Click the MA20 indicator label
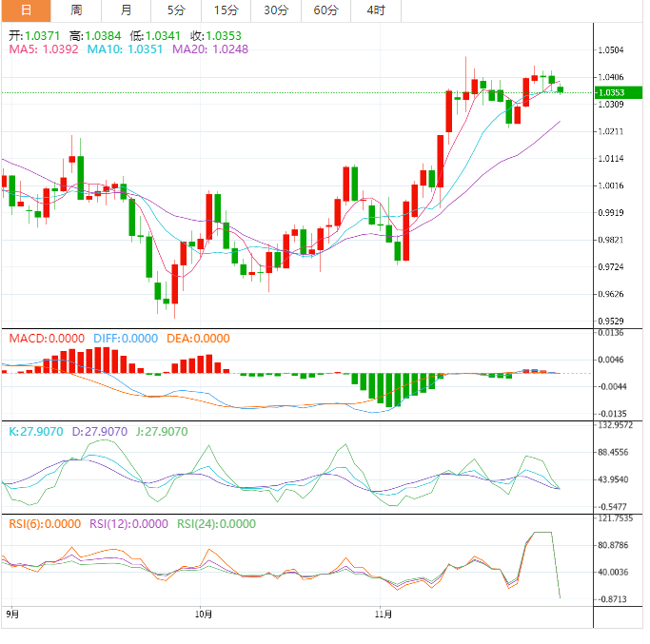Image resolution: width=650 pixels, height=644 pixels. 210,49
